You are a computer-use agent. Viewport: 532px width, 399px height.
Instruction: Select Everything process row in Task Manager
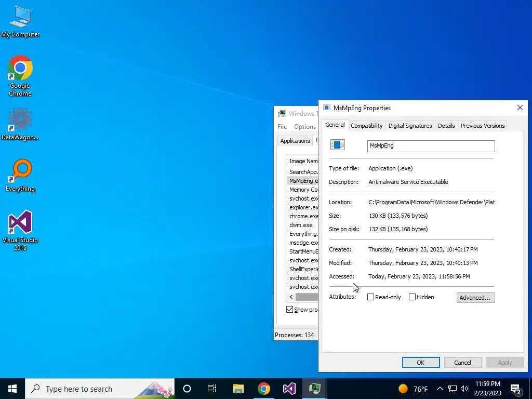303,234
